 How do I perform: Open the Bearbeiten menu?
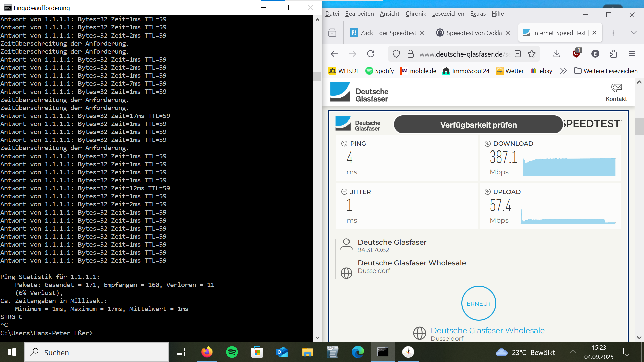(x=360, y=14)
